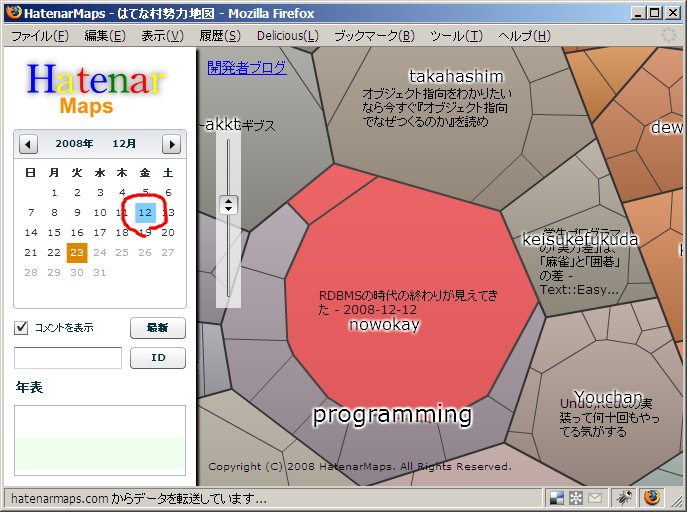The width and height of the screenshot is (687, 512).
Task: Select December 15 in the calendar
Action: [x=54, y=233]
